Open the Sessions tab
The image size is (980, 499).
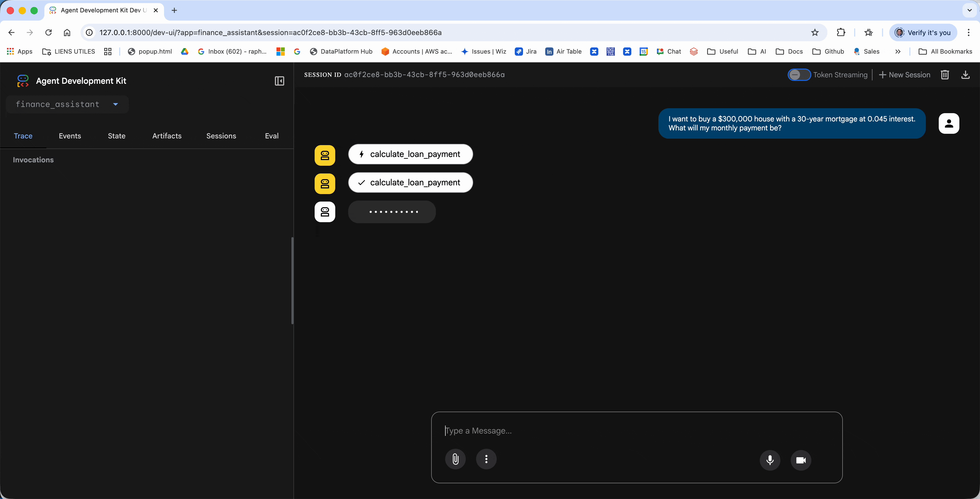coord(221,136)
